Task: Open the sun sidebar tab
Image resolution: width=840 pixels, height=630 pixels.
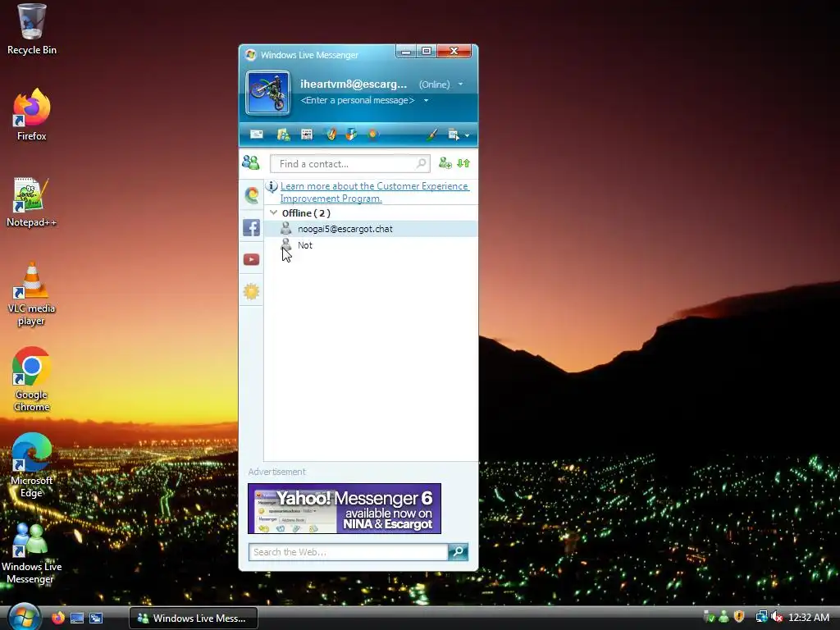Action: [251, 291]
